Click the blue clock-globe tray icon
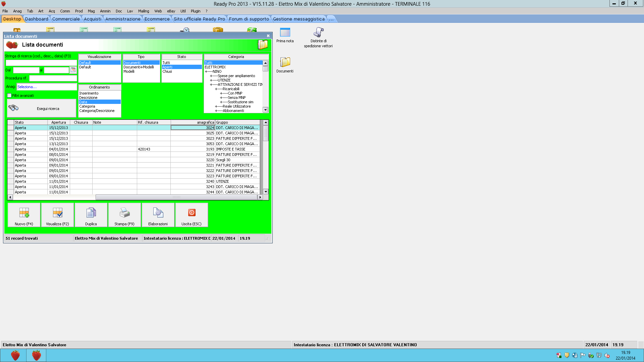The width and height of the screenshot is (644, 362). pos(575,356)
